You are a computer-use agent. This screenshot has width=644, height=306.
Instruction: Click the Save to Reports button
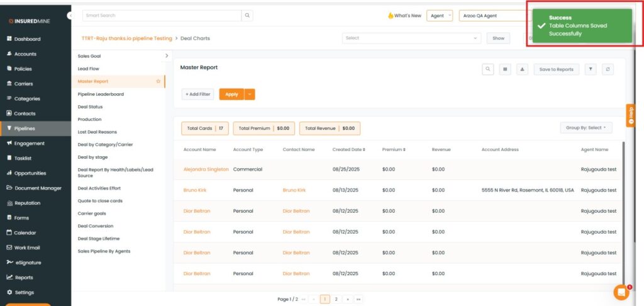pyautogui.click(x=556, y=69)
